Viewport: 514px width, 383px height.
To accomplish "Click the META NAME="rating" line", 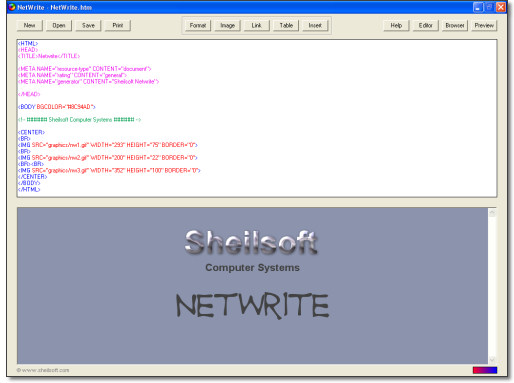I will pyautogui.click(x=72, y=75).
